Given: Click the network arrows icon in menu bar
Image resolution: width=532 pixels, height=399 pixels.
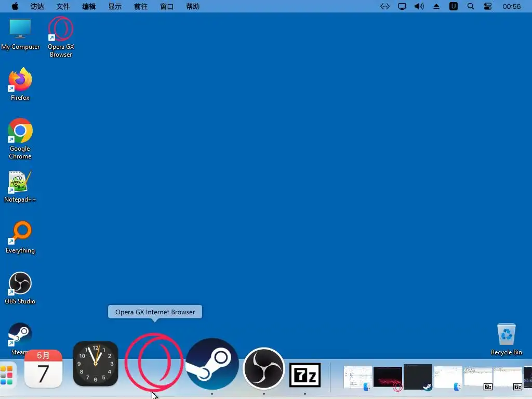Looking at the screenshot, I should (385, 6).
